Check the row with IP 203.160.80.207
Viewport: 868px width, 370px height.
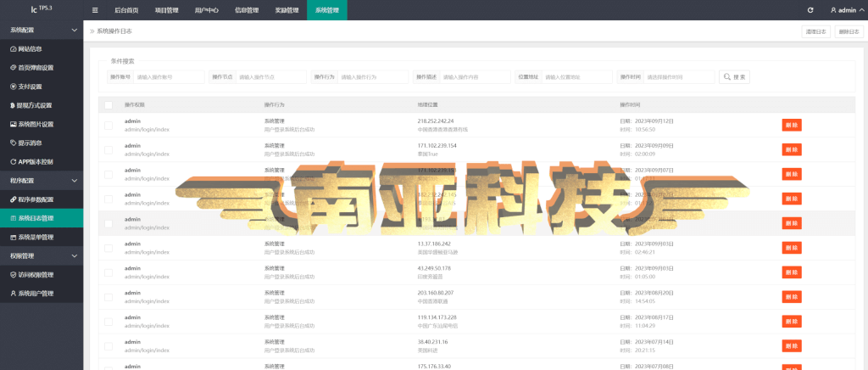pyautogui.click(x=108, y=297)
